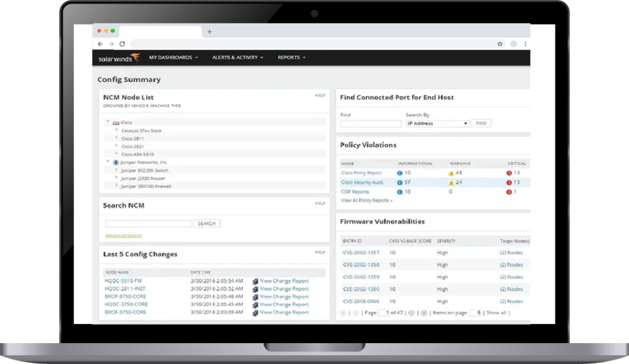629x364 pixels.
Task: Select the Cisco vendor icon in NCM Node List
Action: [x=115, y=122]
